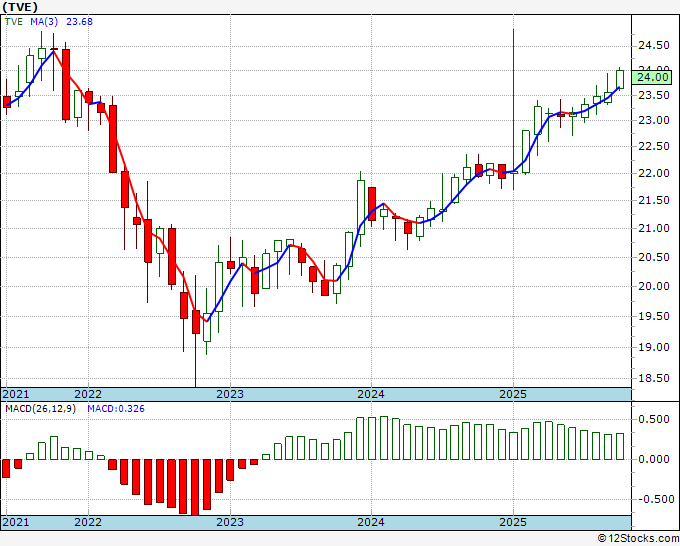
Task: Click the MA(3) indicator label
Action: tap(44, 22)
